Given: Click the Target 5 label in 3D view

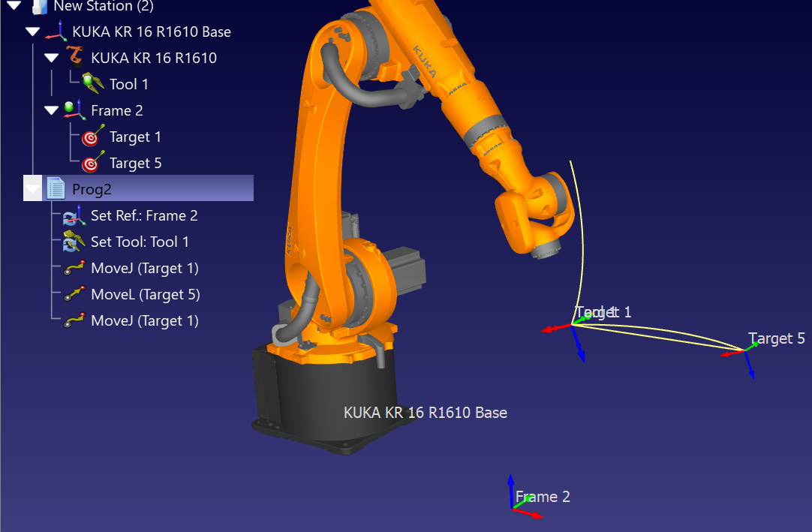Looking at the screenshot, I should [776, 338].
